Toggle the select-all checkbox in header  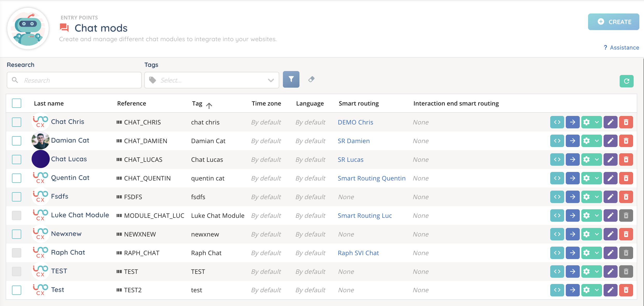click(17, 103)
